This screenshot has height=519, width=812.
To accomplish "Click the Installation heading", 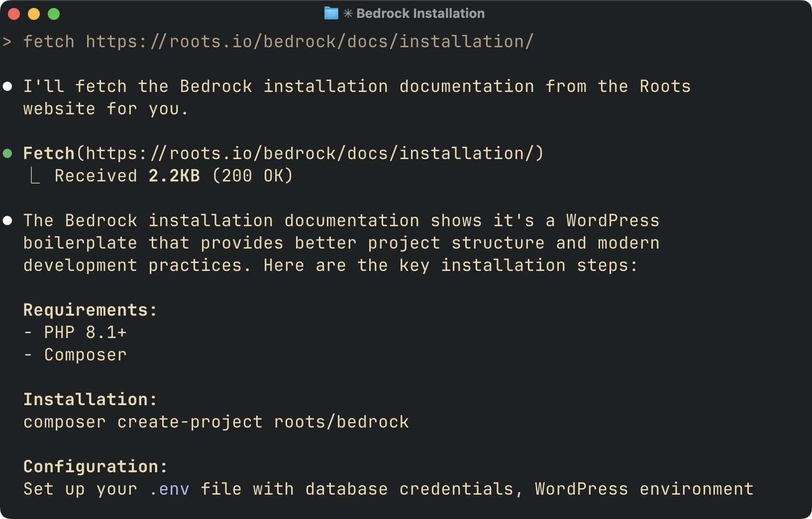I will coord(90,400).
